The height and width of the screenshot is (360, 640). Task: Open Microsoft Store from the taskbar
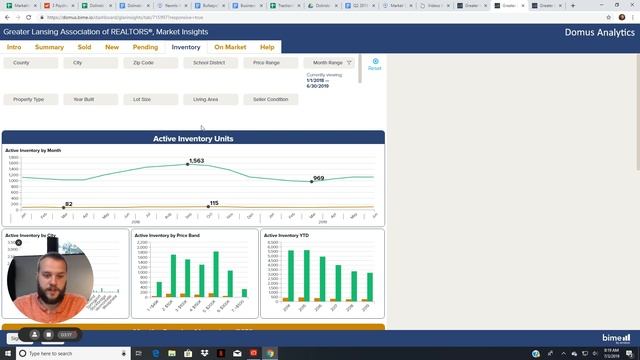(188, 353)
